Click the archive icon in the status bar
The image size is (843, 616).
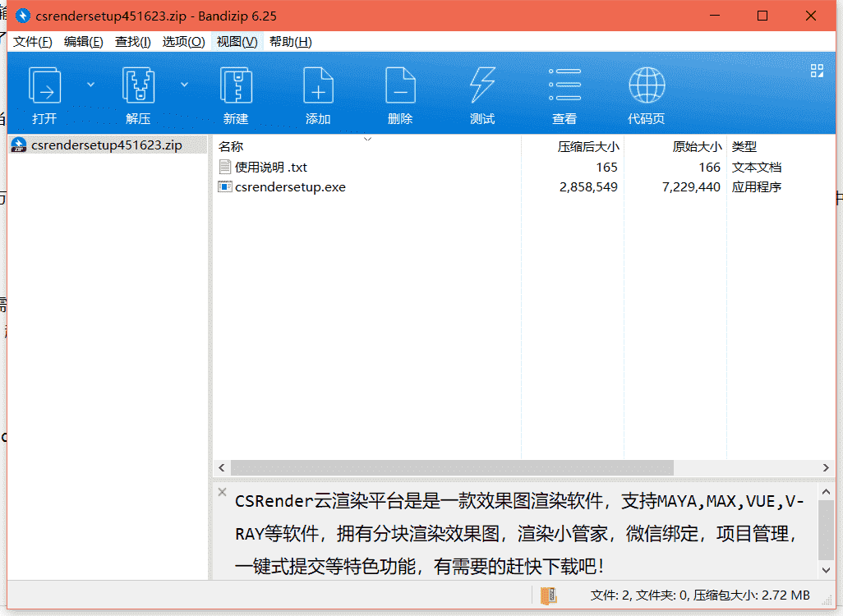pyautogui.click(x=548, y=595)
